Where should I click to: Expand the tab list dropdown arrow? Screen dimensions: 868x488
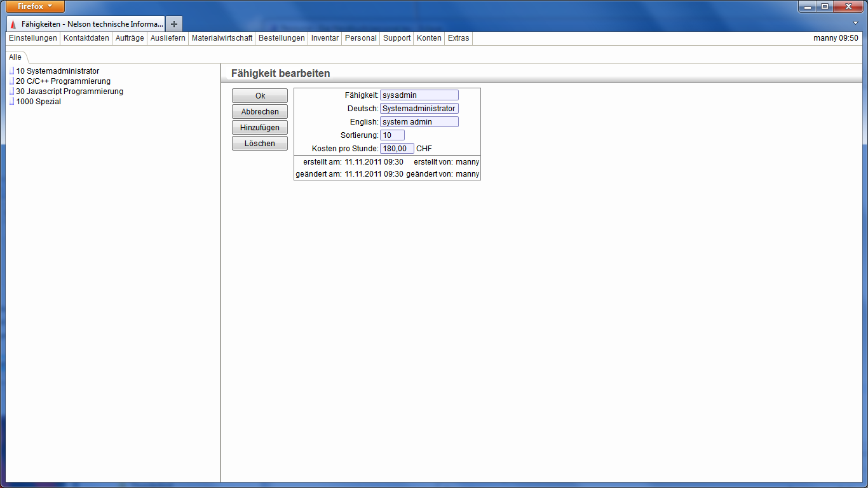[x=855, y=23]
